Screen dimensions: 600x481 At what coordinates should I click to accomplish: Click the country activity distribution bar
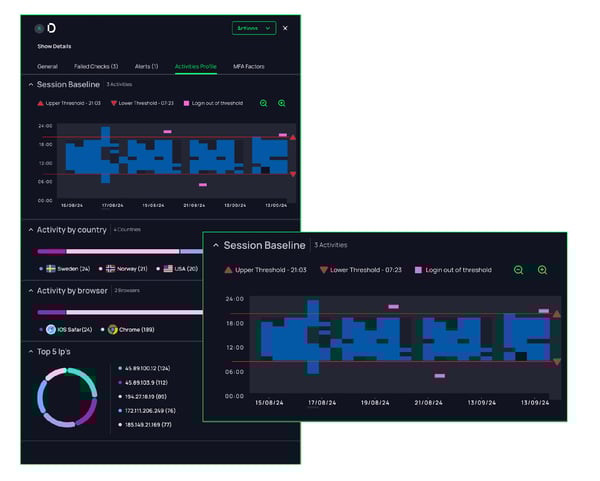point(120,251)
